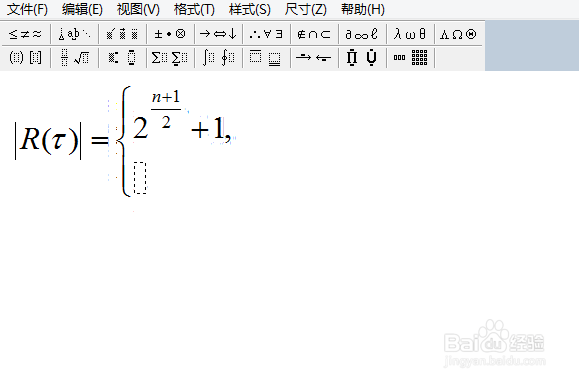Open the subscript and superscript templates palette
This screenshot has width=579, height=382.
coord(122,58)
